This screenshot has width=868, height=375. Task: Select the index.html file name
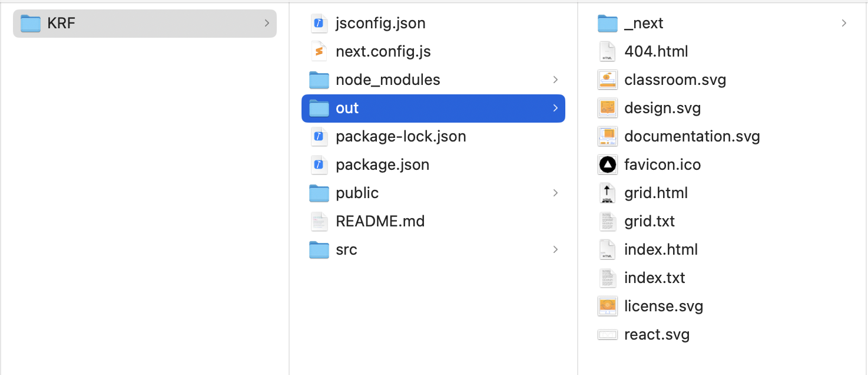point(661,250)
